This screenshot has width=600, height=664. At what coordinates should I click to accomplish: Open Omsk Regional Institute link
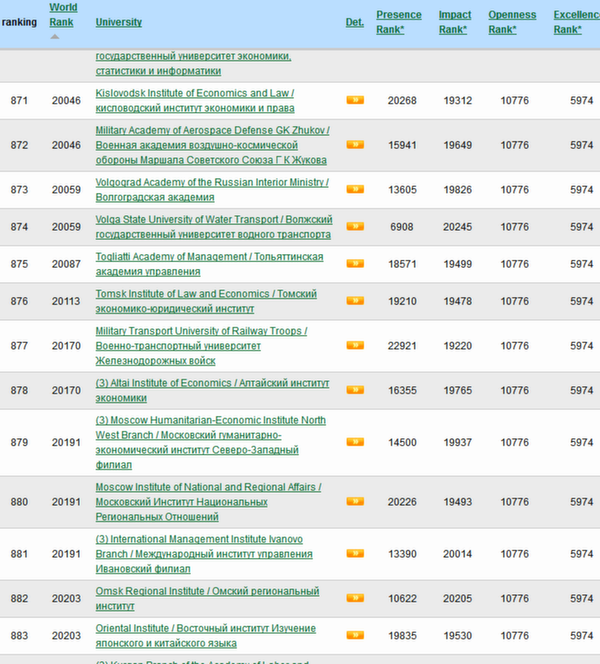(x=207, y=598)
